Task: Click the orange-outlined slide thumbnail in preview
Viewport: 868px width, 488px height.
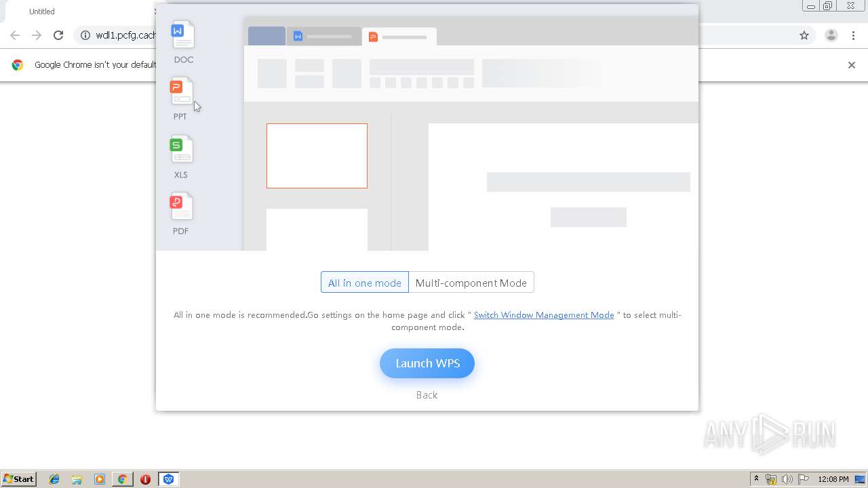Action: pyautogui.click(x=317, y=156)
